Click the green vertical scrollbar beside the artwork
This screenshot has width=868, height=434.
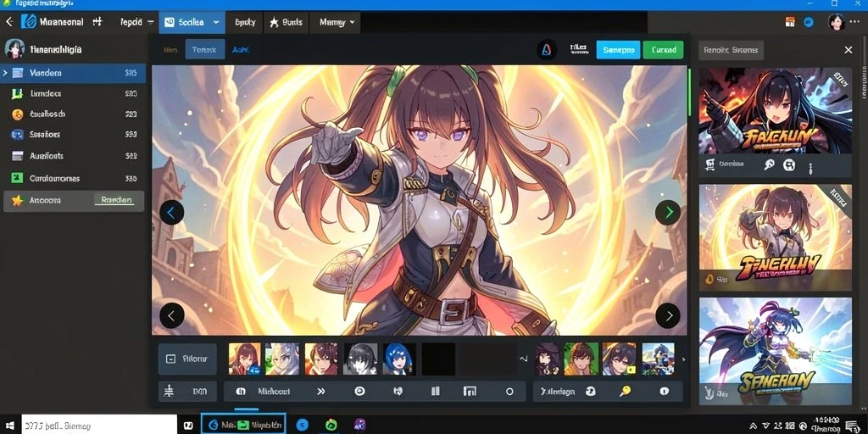coord(689,92)
